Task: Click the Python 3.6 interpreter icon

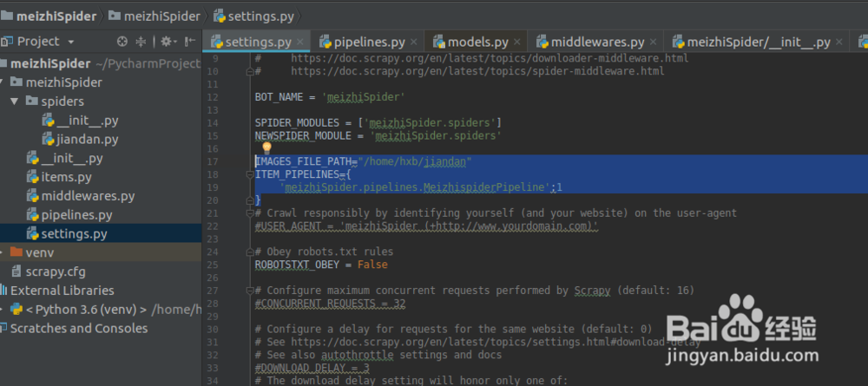Action: (x=16, y=310)
